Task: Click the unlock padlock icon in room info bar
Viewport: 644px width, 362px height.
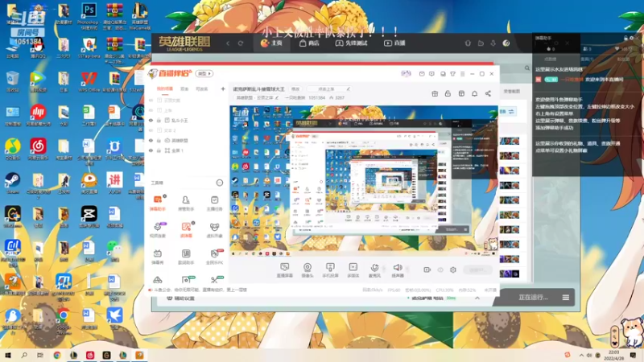Action: [448, 93]
